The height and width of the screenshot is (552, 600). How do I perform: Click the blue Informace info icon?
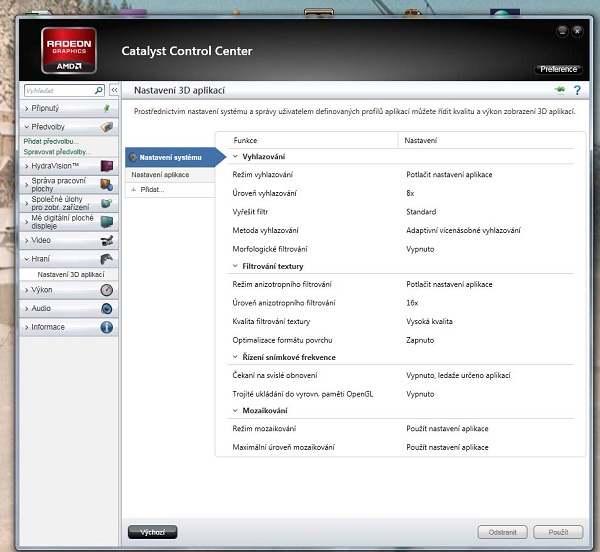tap(106, 327)
